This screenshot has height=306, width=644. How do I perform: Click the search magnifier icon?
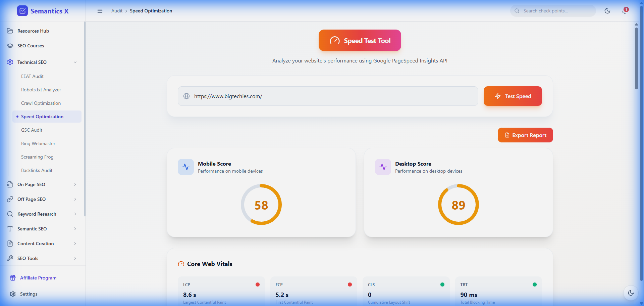(x=517, y=11)
